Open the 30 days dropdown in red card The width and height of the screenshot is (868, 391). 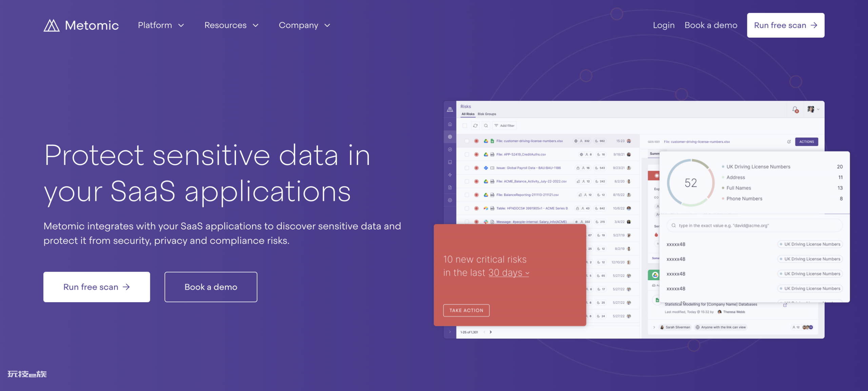509,273
